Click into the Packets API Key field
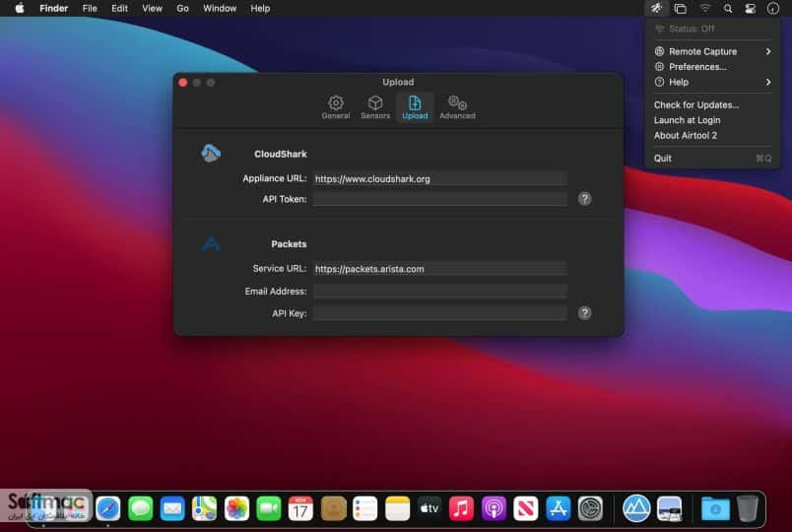Viewport: 792px width, 532px height. pyautogui.click(x=440, y=313)
